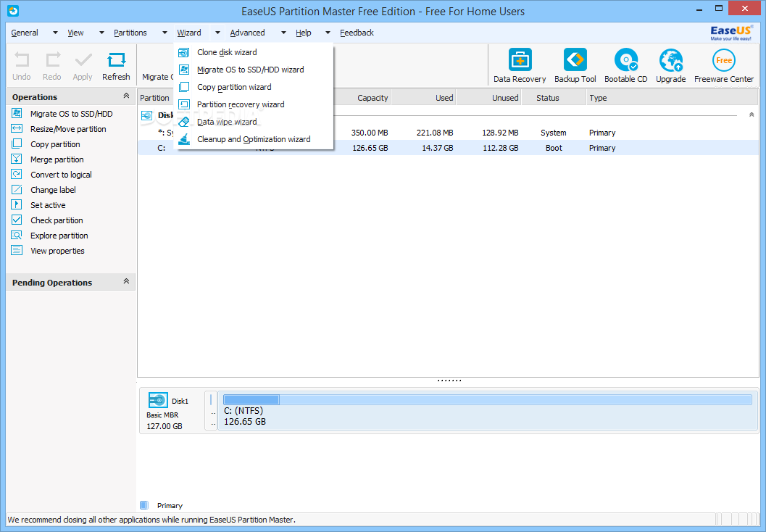
Task: Sort by Unused column header
Action: point(488,98)
